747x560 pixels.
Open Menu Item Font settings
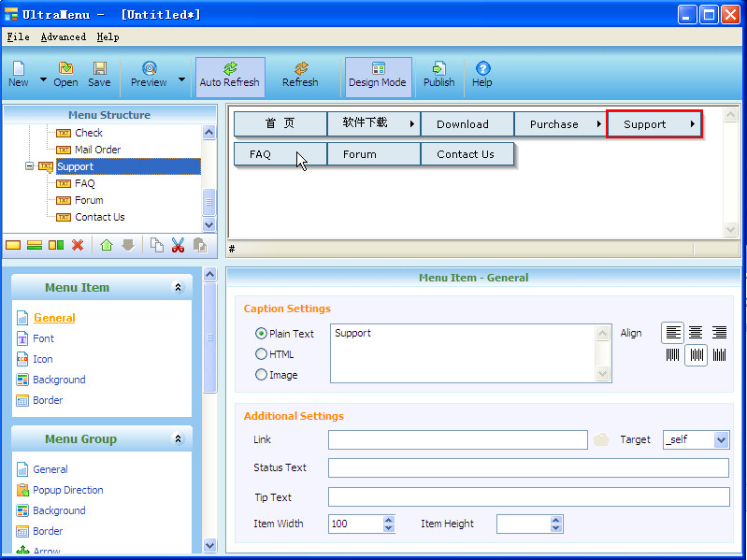(x=43, y=338)
